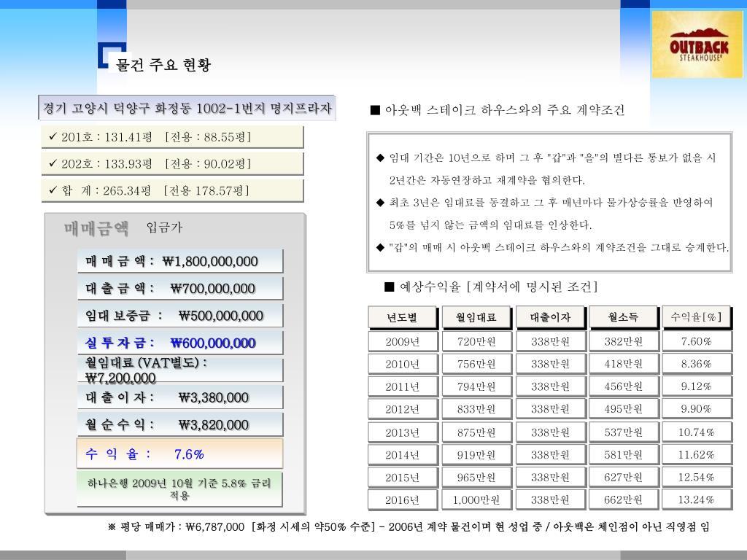
Task: Select the '382만원' income cell
Action: click(623, 341)
